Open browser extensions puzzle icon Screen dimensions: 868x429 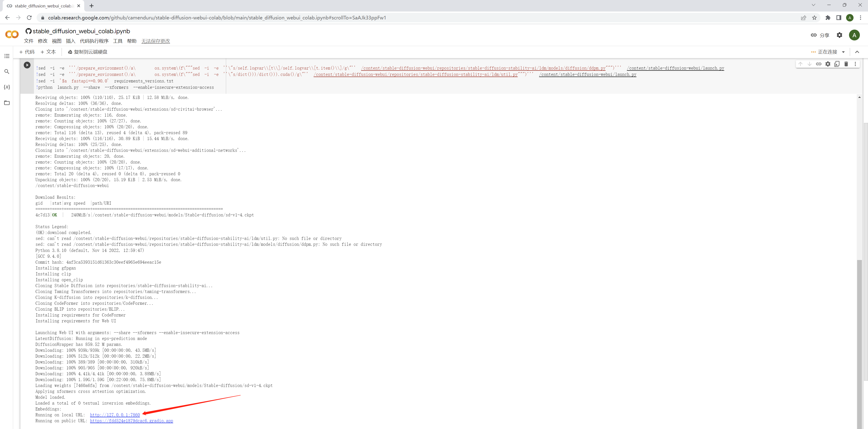828,18
